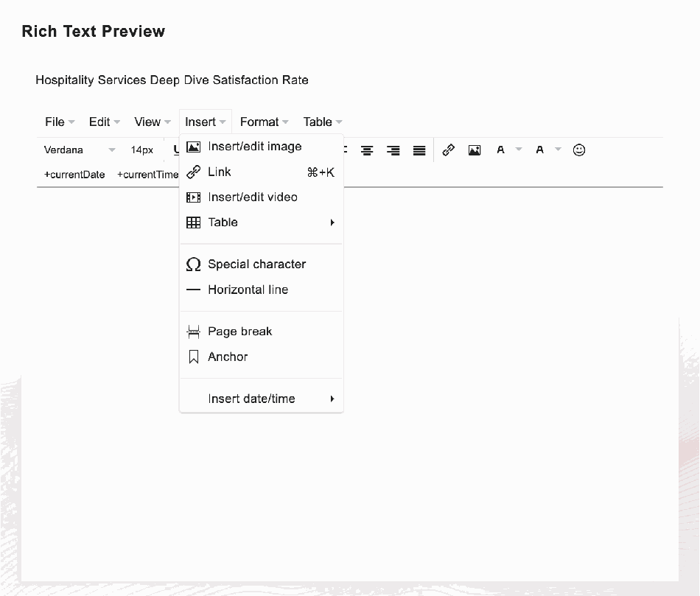Click the Hospitality Services Deep Dive title text
Image resolution: width=700 pixels, height=596 pixels.
click(x=172, y=80)
